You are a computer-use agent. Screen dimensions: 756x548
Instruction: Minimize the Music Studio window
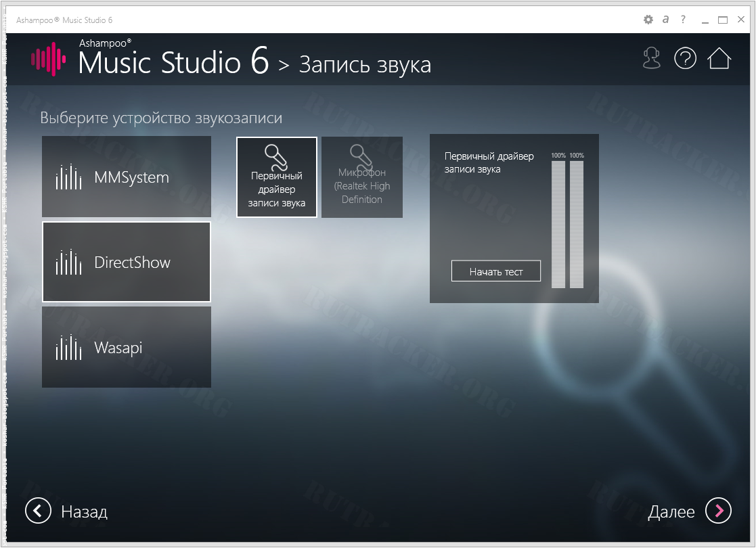(x=705, y=20)
